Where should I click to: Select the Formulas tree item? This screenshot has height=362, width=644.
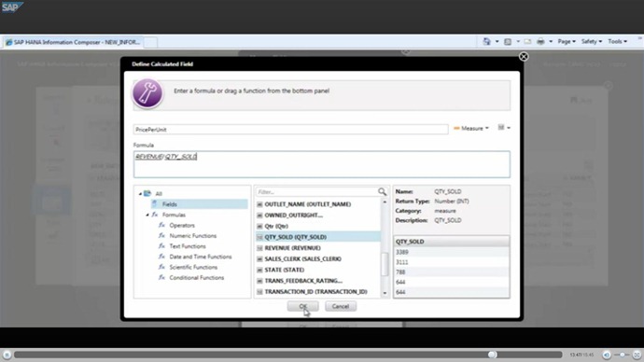pyautogui.click(x=174, y=215)
